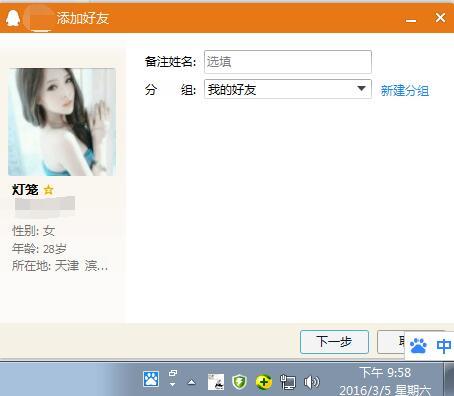Open the speaker volume tray icon
454x396 pixels.
coord(311,382)
